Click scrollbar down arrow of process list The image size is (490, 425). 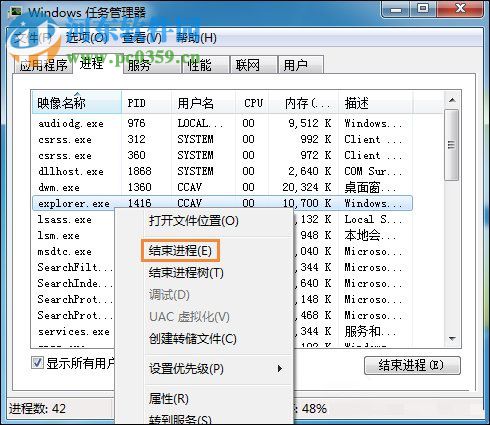click(x=452, y=339)
